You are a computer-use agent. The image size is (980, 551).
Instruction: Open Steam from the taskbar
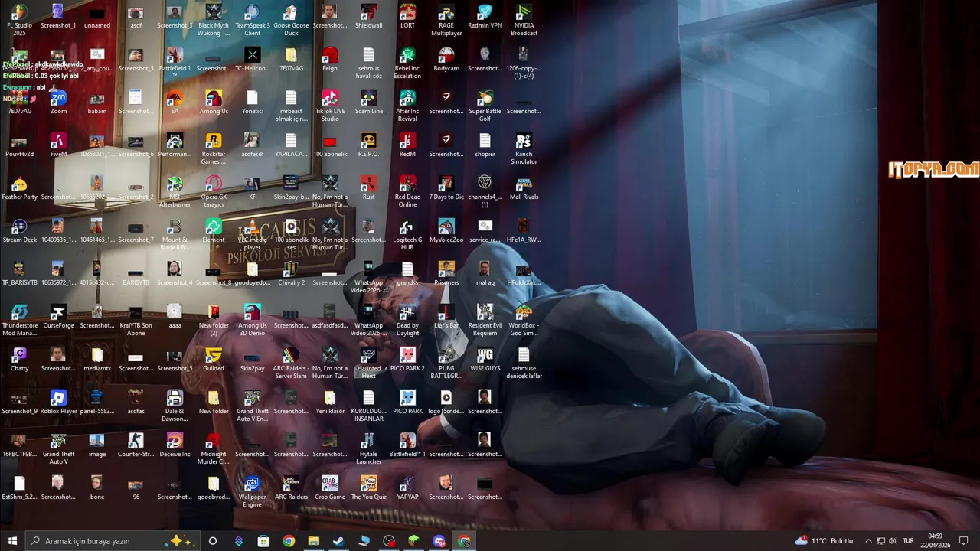click(338, 541)
